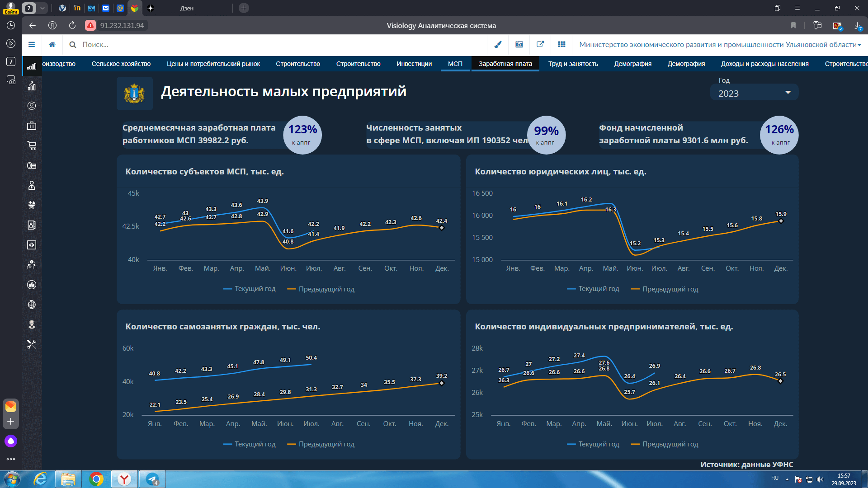868x488 pixels.
Task: Open the Труд и занятость tab
Action: (x=573, y=64)
